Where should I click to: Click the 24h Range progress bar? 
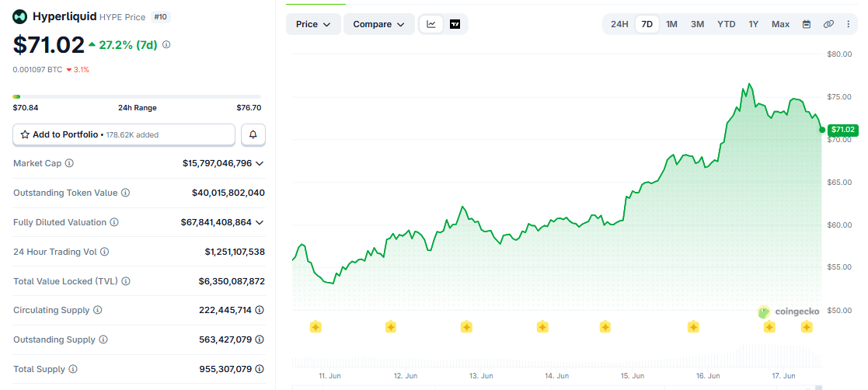137,97
